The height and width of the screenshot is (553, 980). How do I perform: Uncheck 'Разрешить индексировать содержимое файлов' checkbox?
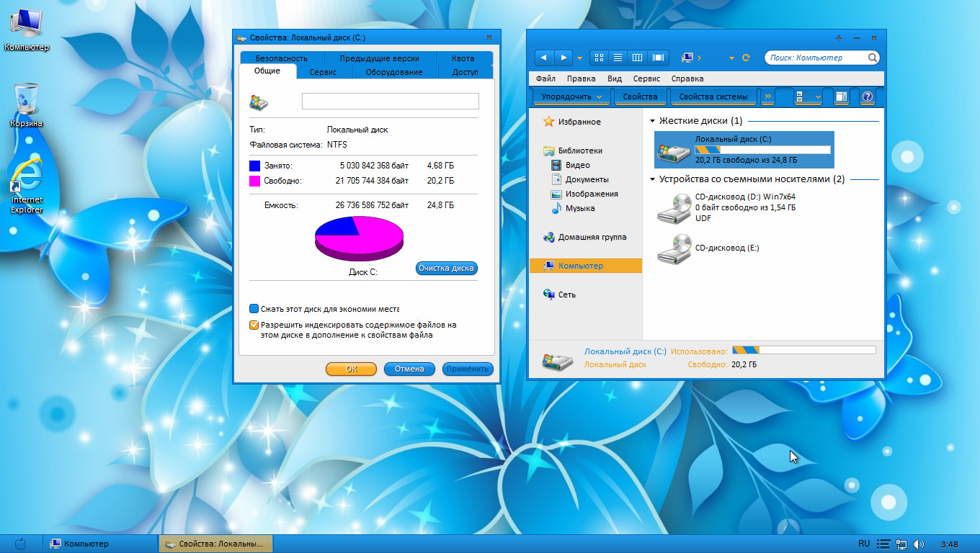[x=254, y=325]
